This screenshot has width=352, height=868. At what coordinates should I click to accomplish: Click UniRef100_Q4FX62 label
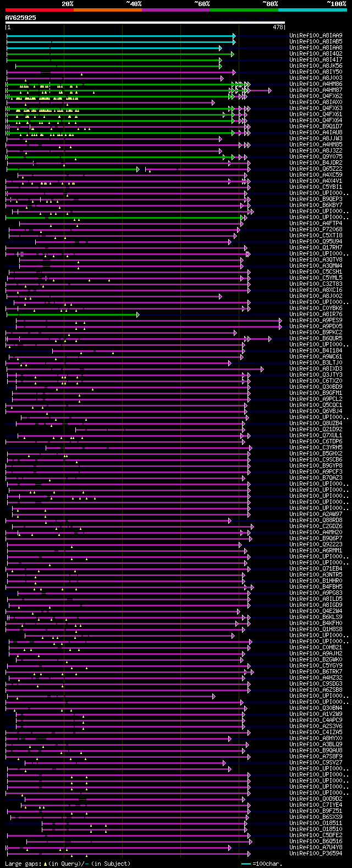316,96
